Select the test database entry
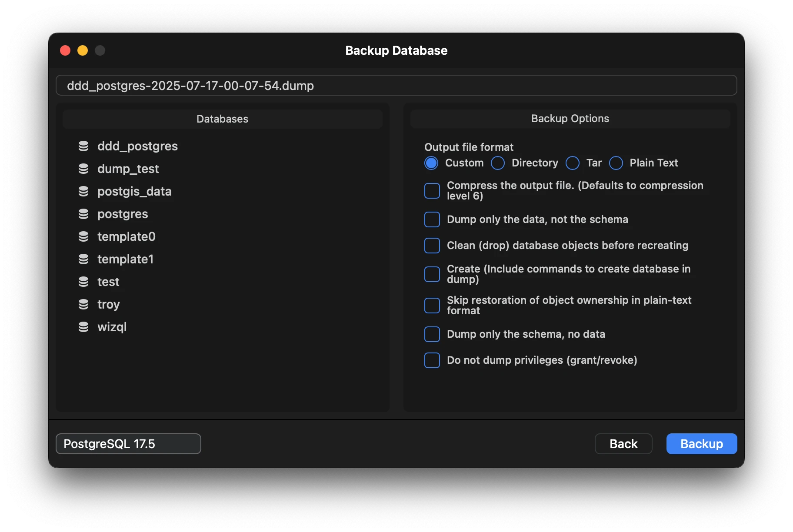This screenshot has width=793, height=532. pos(108,282)
